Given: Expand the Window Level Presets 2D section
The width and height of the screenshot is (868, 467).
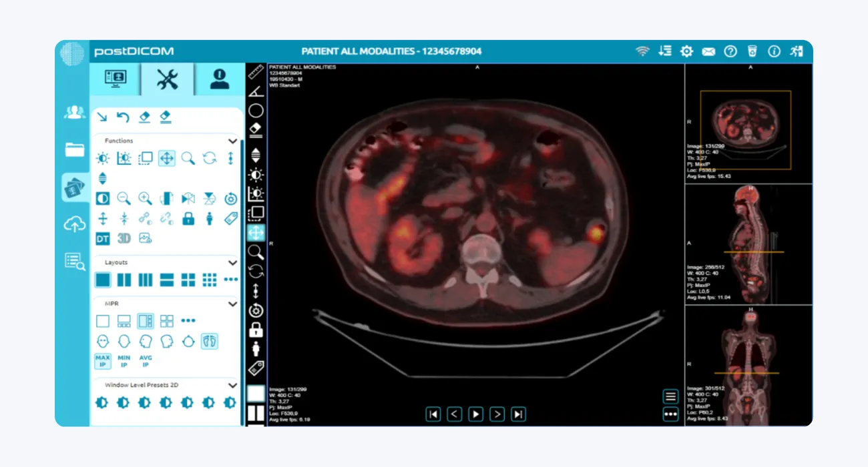Looking at the screenshot, I should pyautogui.click(x=233, y=385).
